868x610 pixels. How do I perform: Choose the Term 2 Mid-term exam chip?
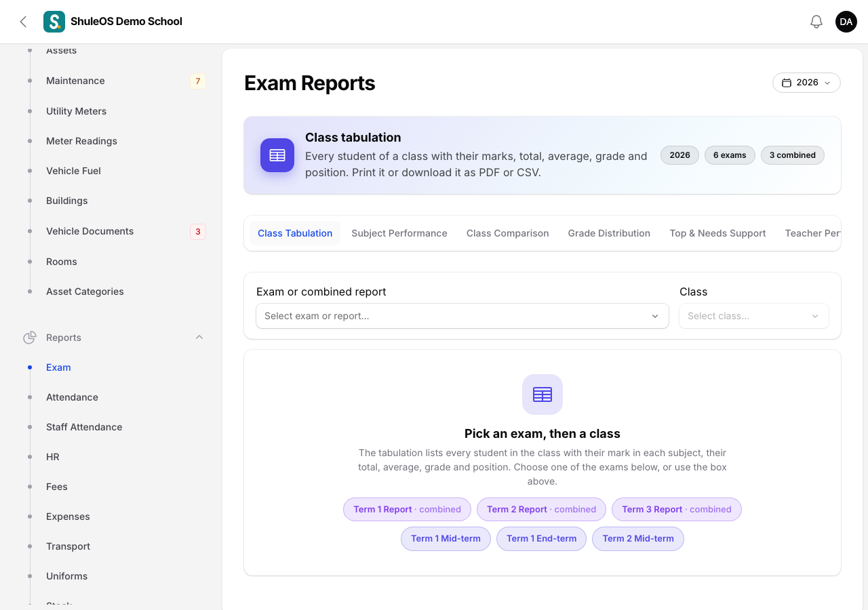638,539
